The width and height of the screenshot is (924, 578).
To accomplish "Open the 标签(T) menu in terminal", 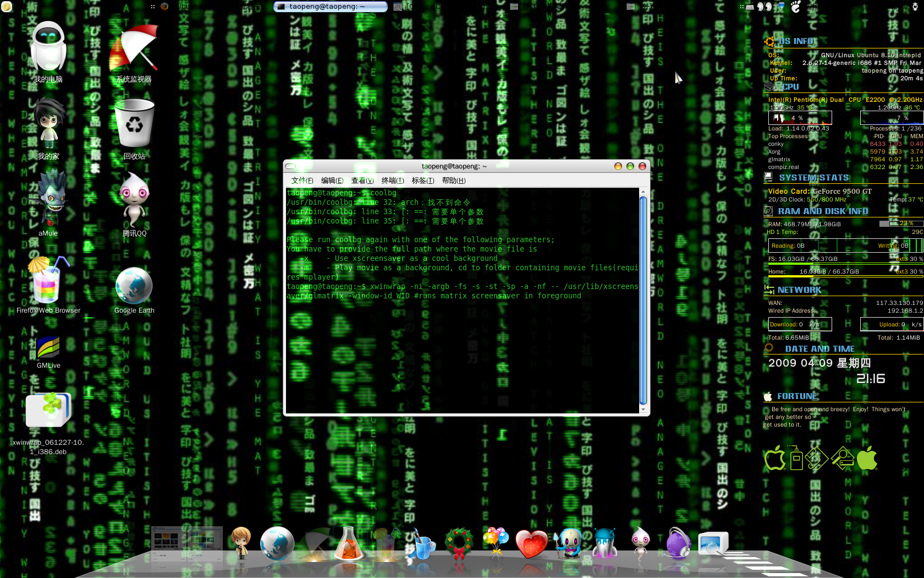I will tap(423, 181).
